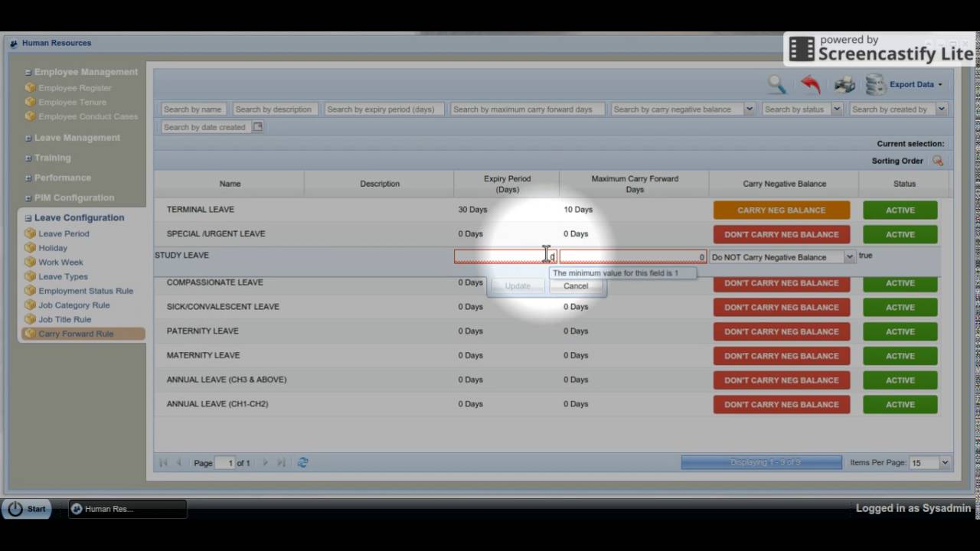This screenshot has width=980, height=551.
Task: Click the Start button on taskbar
Action: click(x=26, y=509)
